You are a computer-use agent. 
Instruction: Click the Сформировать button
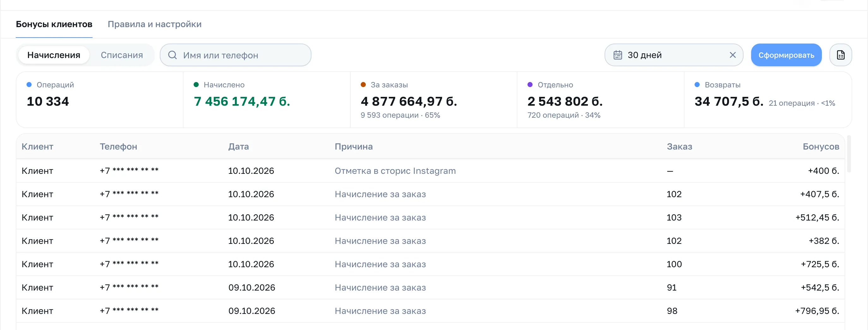tap(786, 55)
